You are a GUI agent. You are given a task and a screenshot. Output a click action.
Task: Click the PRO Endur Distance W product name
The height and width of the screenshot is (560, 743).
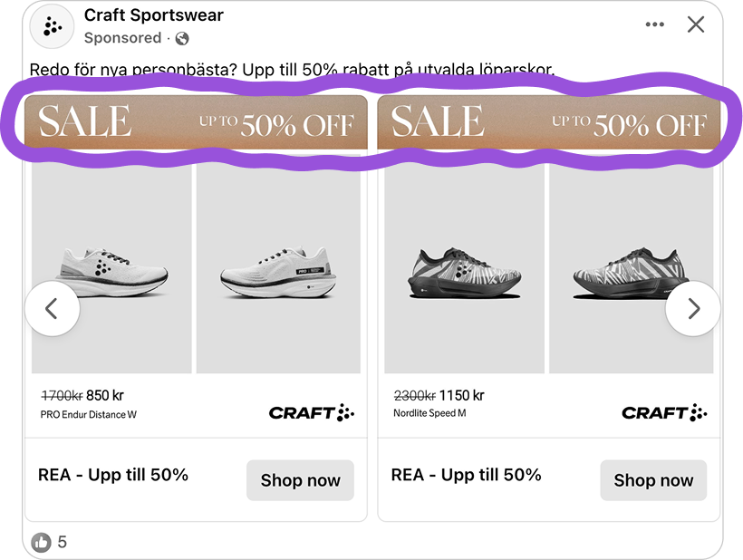[89, 414]
